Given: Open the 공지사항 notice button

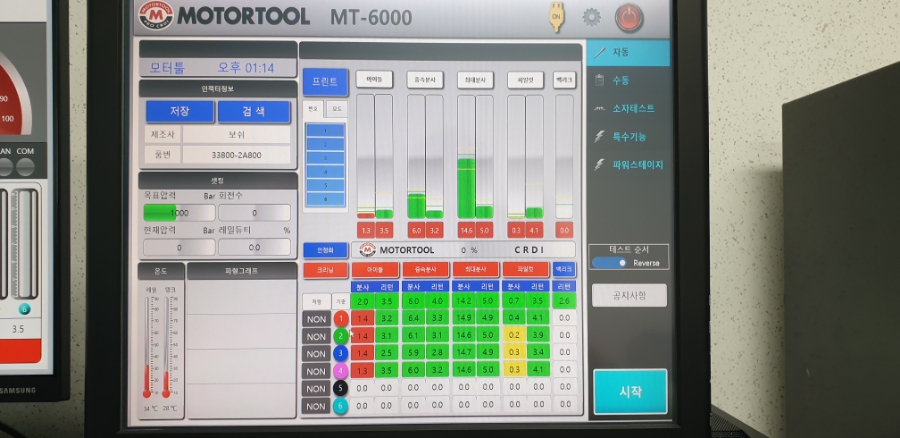Looking at the screenshot, I should tap(629, 296).
